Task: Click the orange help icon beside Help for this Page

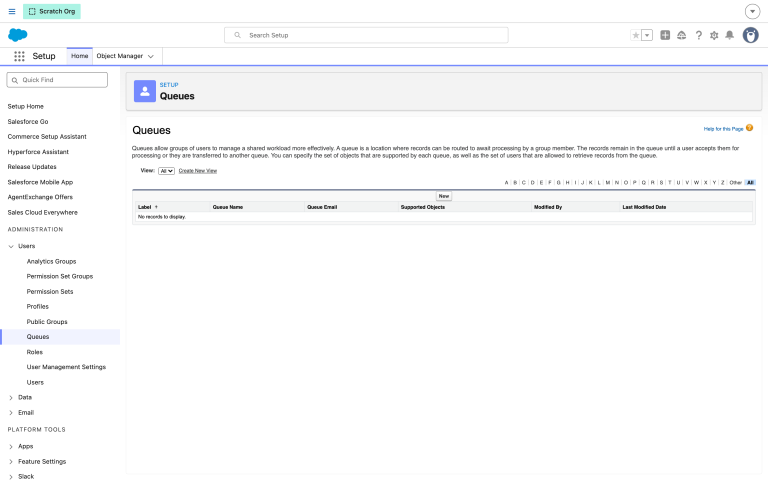Action: pyautogui.click(x=749, y=128)
